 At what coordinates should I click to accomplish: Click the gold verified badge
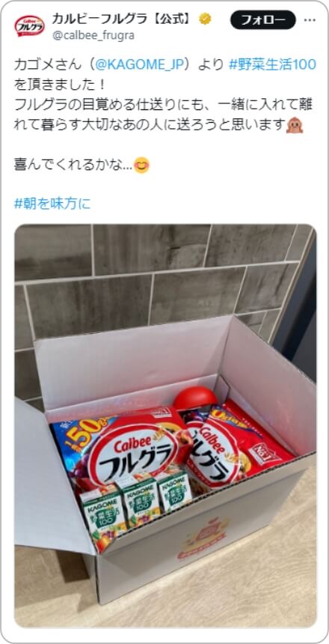tap(205, 19)
